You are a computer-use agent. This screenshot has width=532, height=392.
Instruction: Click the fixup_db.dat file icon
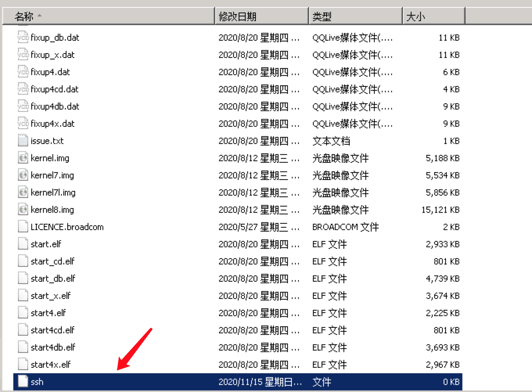pyautogui.click(x=23, y=37)
